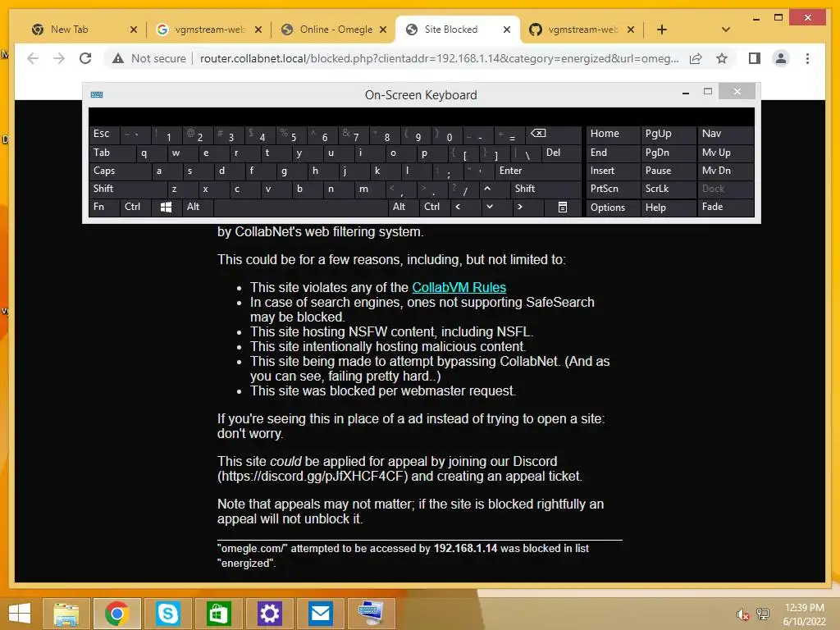Toggle the left Alt key
Screen dimensions: 840x630
[x=198, y=207]
